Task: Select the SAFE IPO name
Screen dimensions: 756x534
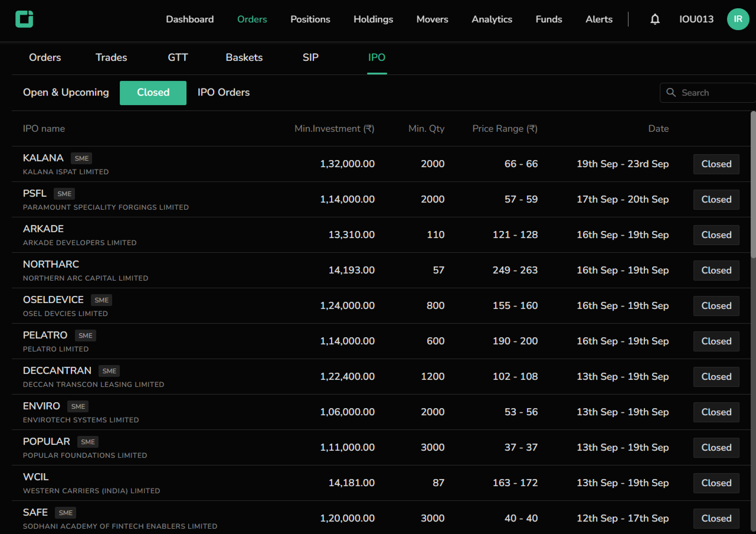Action: (x=35, y=512)
